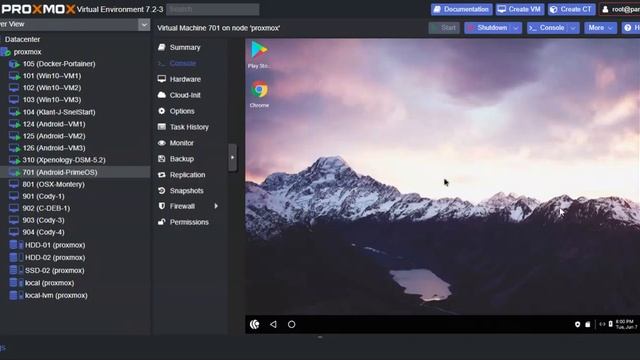Select VM 310 (Xpenology-DSM-5.2)
Image resolution: width=640 pixels, height=360 pixels.
pyautogui.click(x=64, y=160)
